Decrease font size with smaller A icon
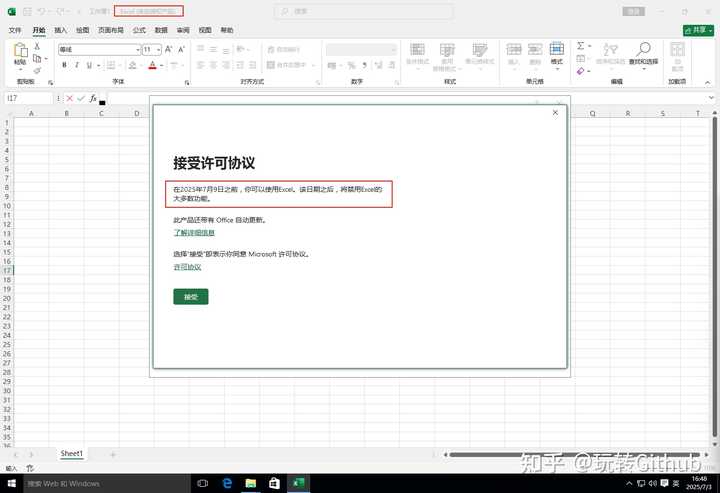The image size is (720, 493). (181, 49)
